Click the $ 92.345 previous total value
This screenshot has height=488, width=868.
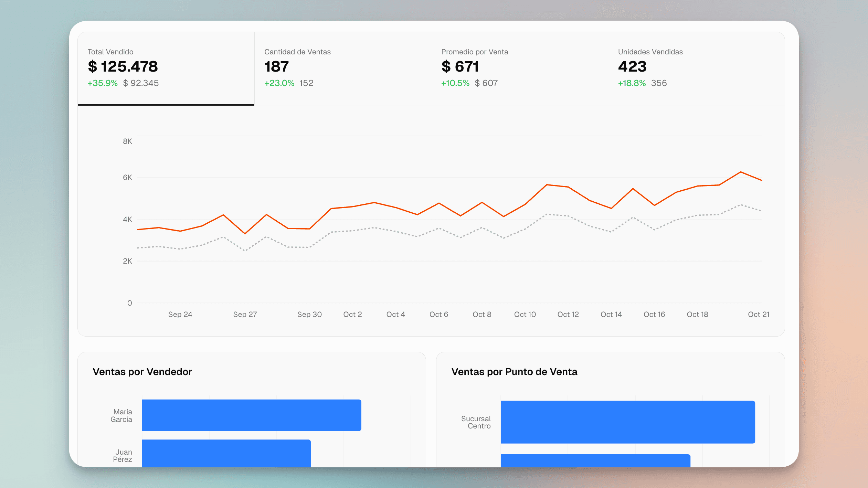coord(141,83)
